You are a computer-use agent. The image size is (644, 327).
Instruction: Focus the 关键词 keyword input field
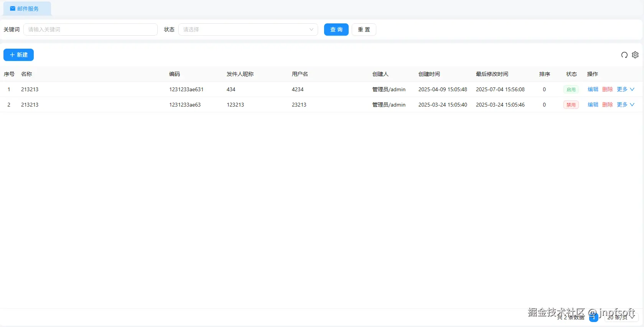91,30
